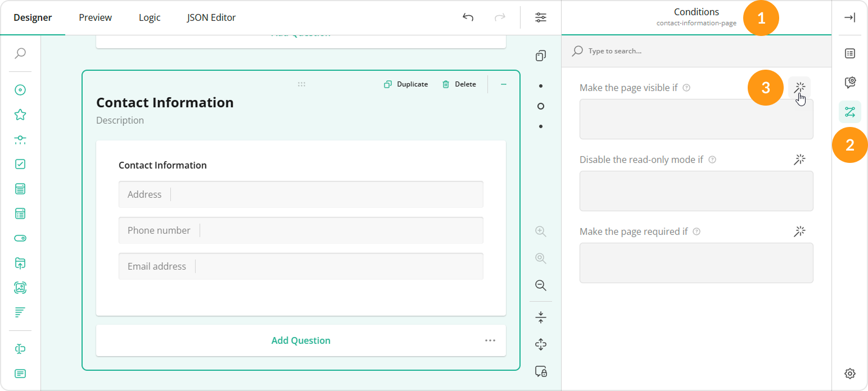Open survey settings via the gear icon
868x391 pixels.
[x=849, y=373]
